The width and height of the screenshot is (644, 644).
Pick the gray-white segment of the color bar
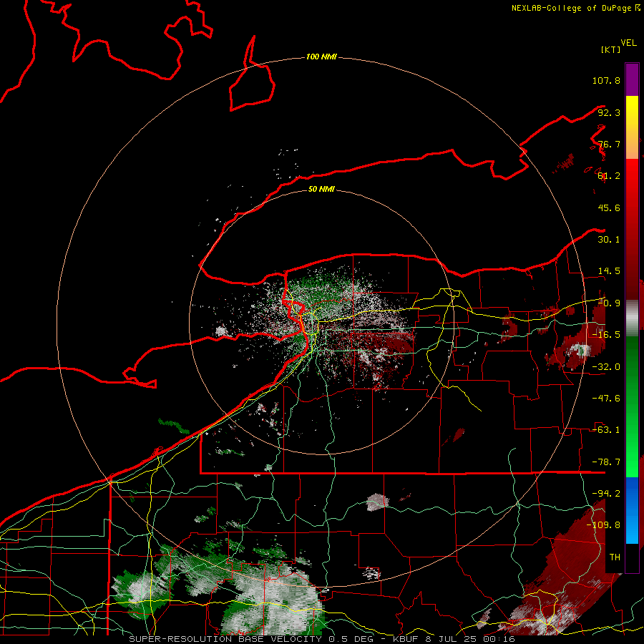click(x=632, y=318)
